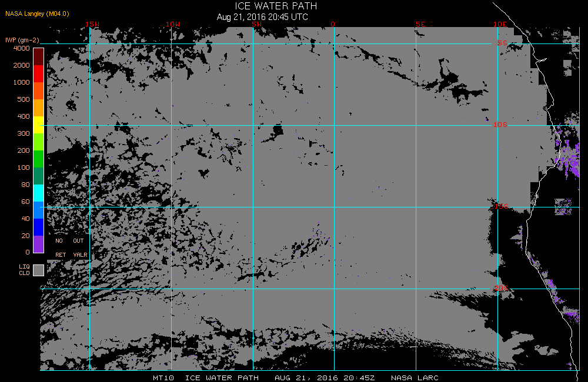This screenshot has height=382, width=588.
Task: Click the 0 value beside the colorbar
Action: tap(28, 252)
